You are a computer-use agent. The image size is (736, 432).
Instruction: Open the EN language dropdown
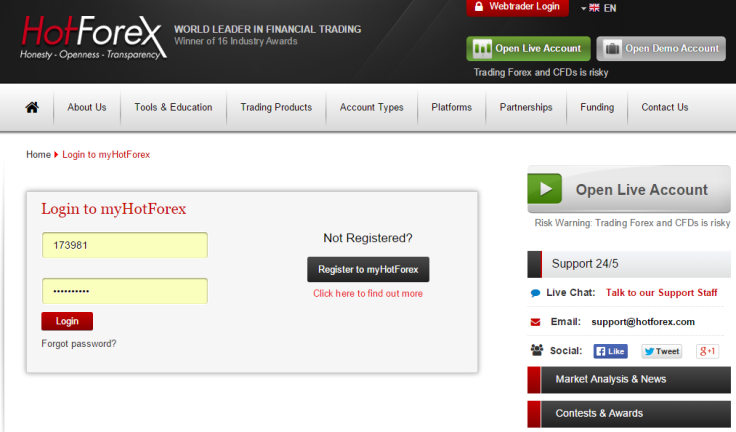tap(599, 8)
